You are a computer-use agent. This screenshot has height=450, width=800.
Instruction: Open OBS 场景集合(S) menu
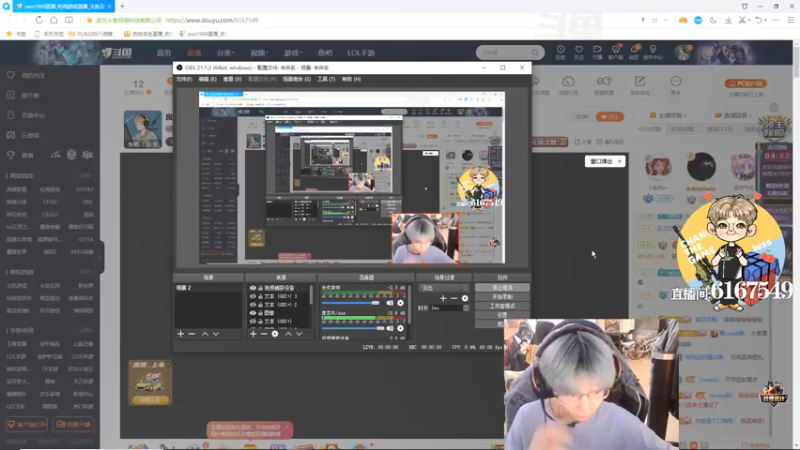coord(296,79)
